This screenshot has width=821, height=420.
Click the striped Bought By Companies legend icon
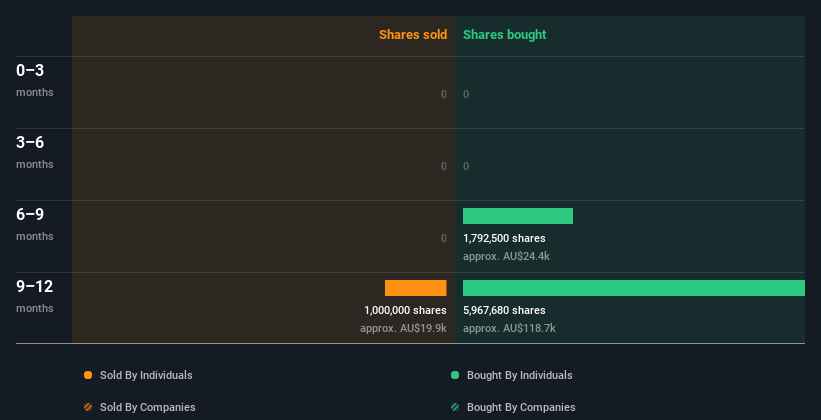click(455, 407)
